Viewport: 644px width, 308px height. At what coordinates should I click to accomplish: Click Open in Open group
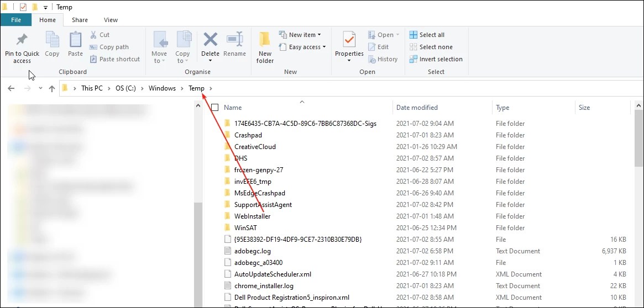384,35
